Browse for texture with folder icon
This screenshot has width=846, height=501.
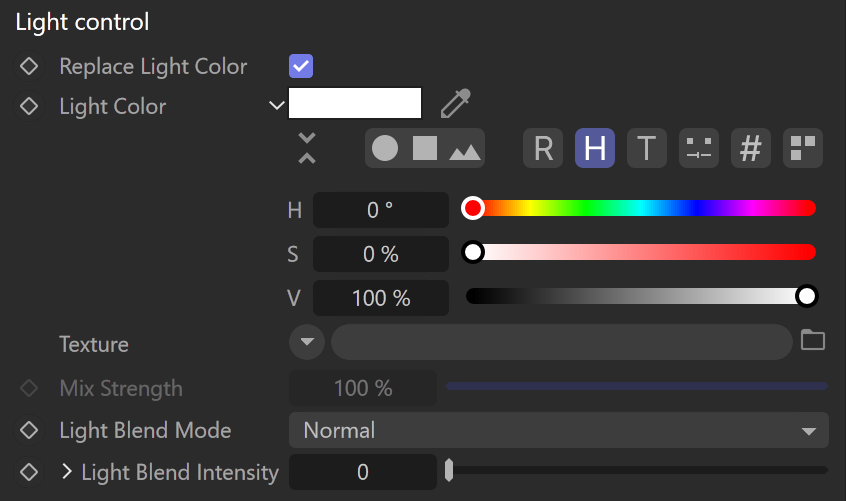pos(813,340)
